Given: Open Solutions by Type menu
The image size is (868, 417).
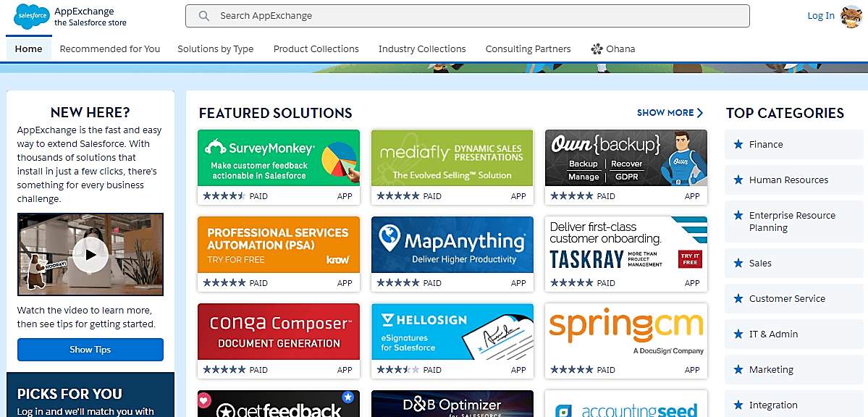Looking at the screenshot, I should [x=215, y=49].
